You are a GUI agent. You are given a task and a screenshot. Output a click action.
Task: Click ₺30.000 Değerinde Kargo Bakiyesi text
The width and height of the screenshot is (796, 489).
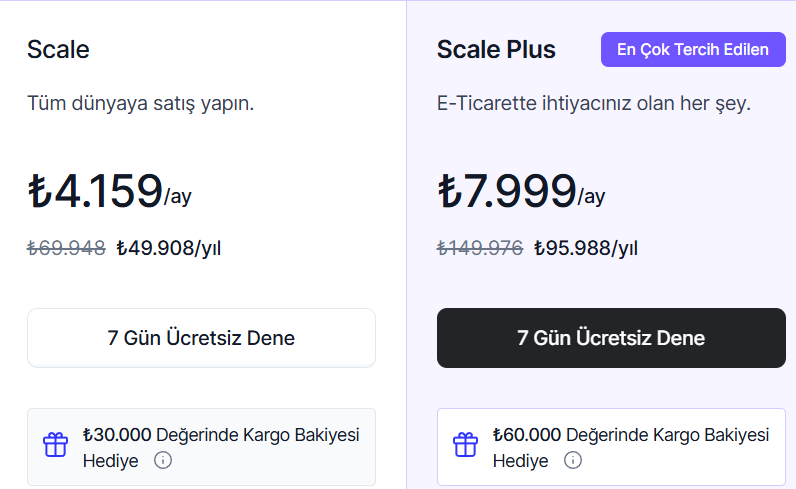pos(221,435)
